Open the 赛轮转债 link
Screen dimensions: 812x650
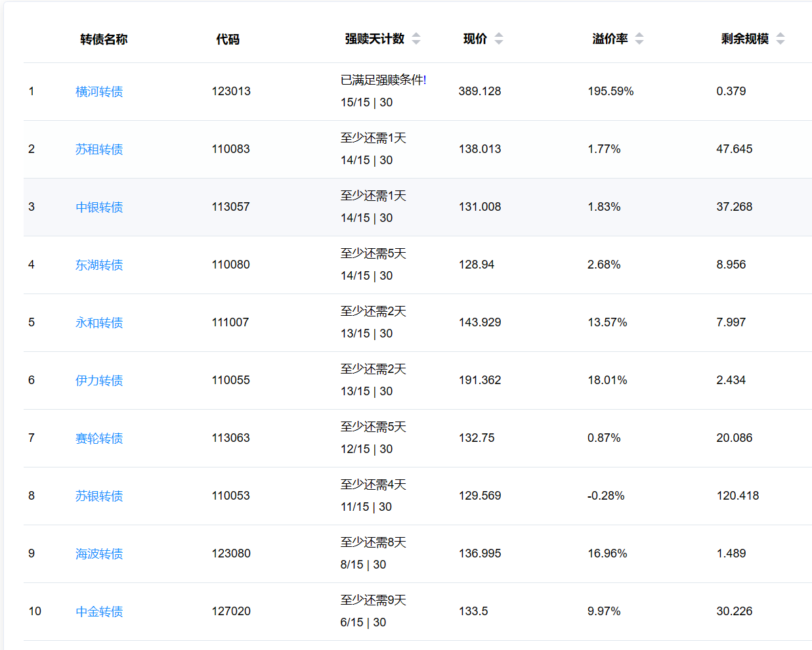[99, 439]
